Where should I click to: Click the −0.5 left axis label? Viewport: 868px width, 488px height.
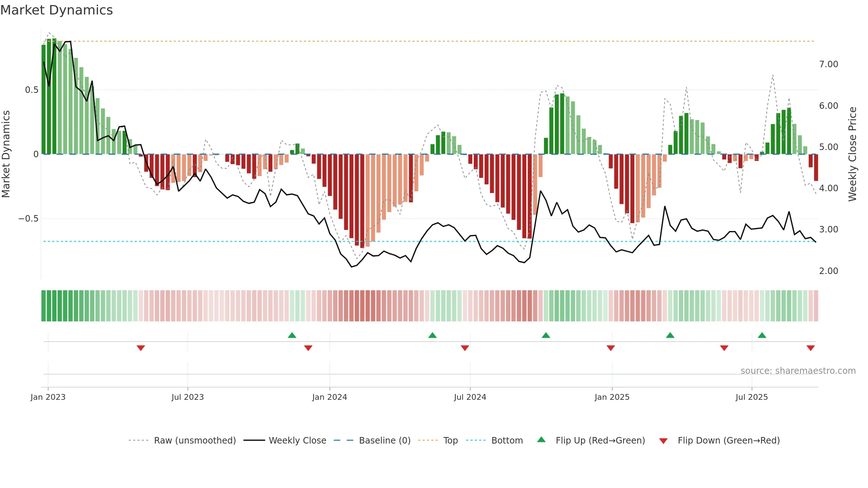28,219
